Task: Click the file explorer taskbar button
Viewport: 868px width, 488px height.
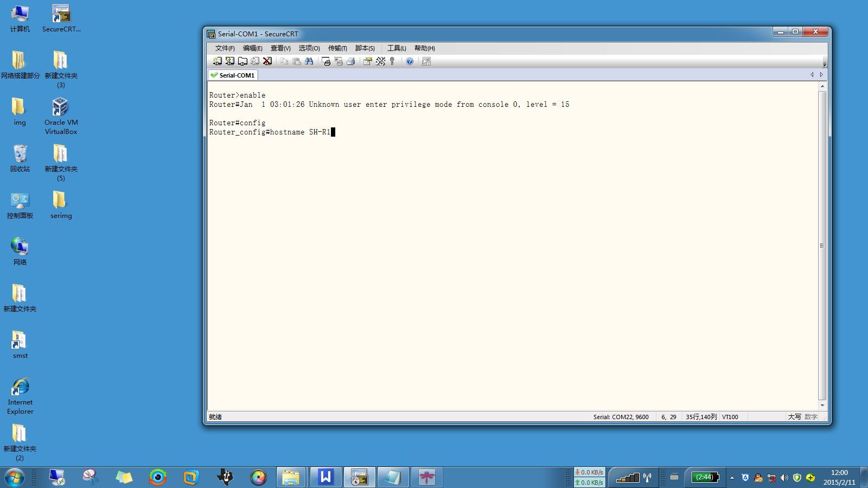Action: [x=291, y=477]
